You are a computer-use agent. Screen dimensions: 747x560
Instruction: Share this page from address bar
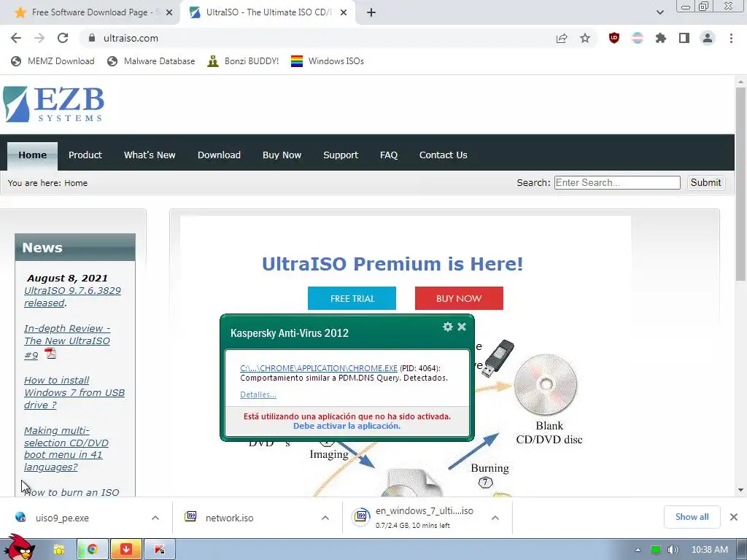point(562,38)
